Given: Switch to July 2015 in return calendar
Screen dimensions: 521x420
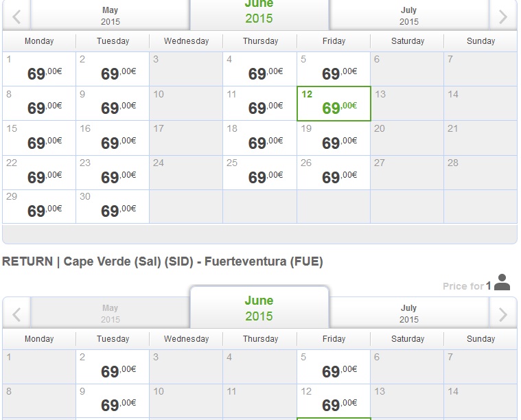Looking at the screenshot, I should click(x=408, y=314).
